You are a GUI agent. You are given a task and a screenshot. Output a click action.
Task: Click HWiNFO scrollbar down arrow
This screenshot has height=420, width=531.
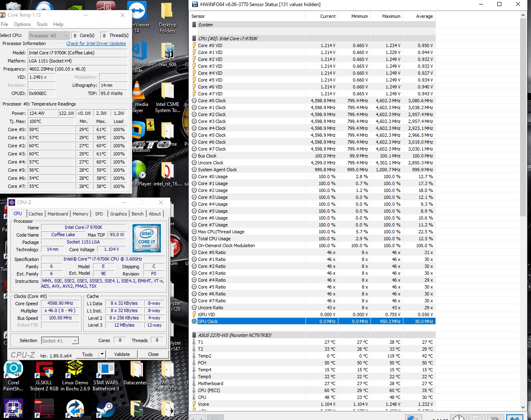point(523,407)
